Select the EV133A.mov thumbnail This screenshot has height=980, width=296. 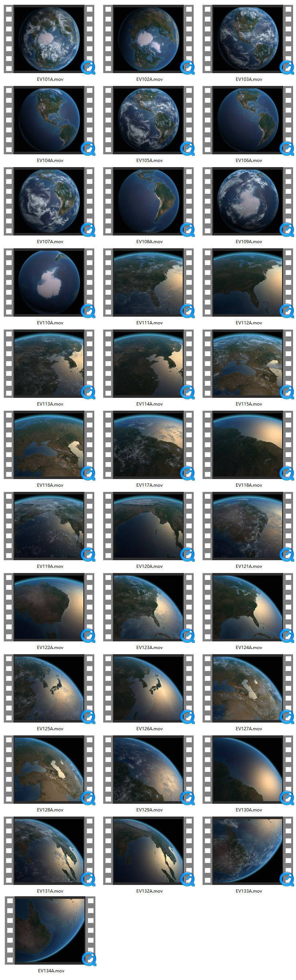(x=248, y=850)
